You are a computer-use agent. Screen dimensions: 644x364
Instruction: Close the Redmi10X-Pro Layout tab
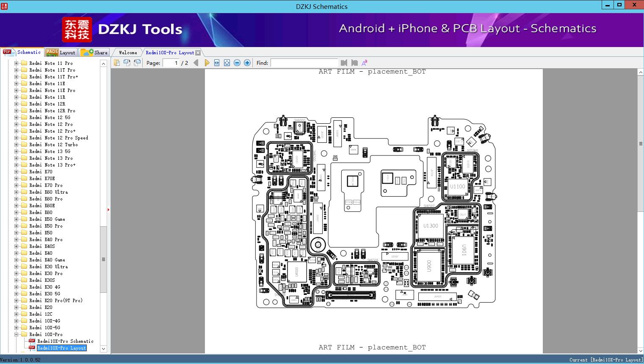pyautogui.click(x=198, y=53)
